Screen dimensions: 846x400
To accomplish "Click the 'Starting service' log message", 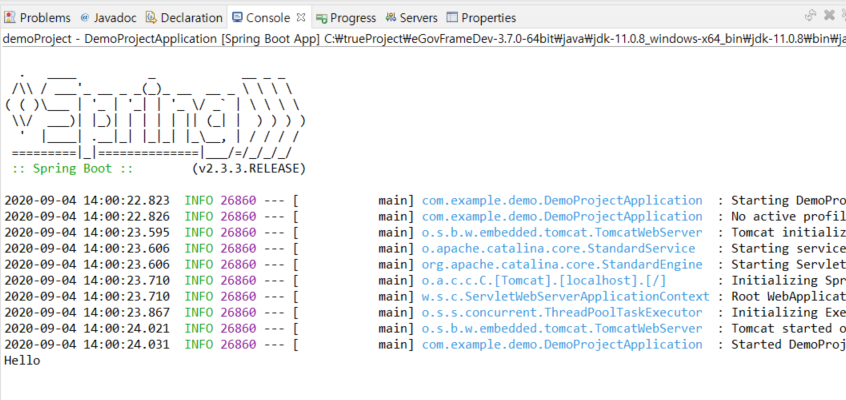I will [788, 248].
